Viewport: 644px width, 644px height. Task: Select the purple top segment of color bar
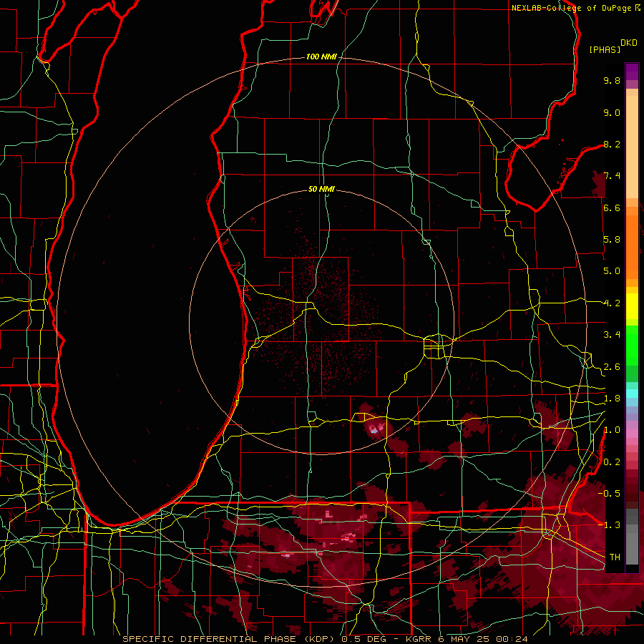632,72
